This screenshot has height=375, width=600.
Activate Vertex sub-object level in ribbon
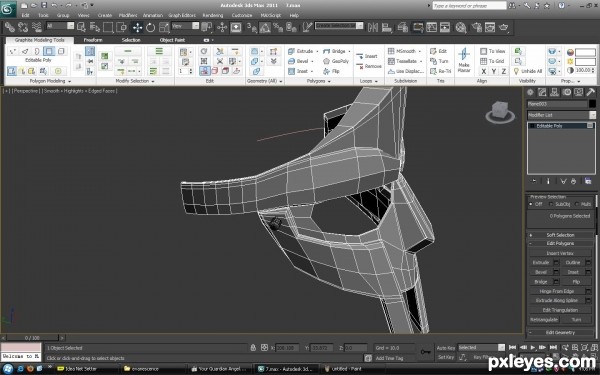(13, 51)
